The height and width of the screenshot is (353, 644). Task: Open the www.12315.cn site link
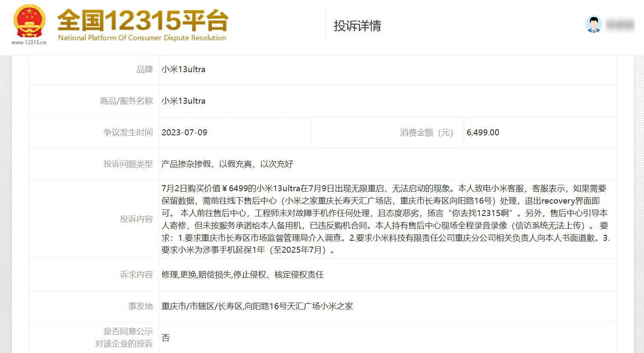pyautogui.click(x=28, y=43)
